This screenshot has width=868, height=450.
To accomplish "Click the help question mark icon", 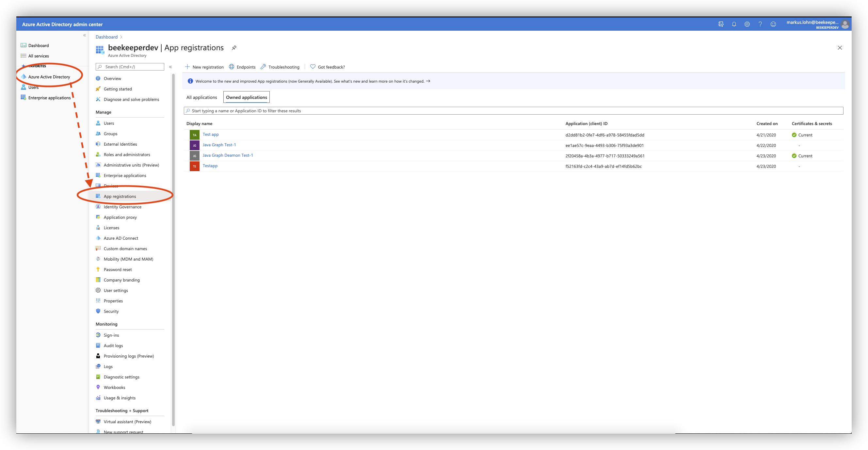I will 760,24.
